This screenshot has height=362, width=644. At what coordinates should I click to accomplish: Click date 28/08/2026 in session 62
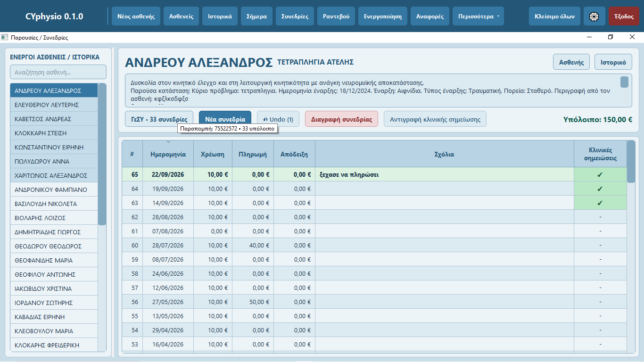[168, 217]
